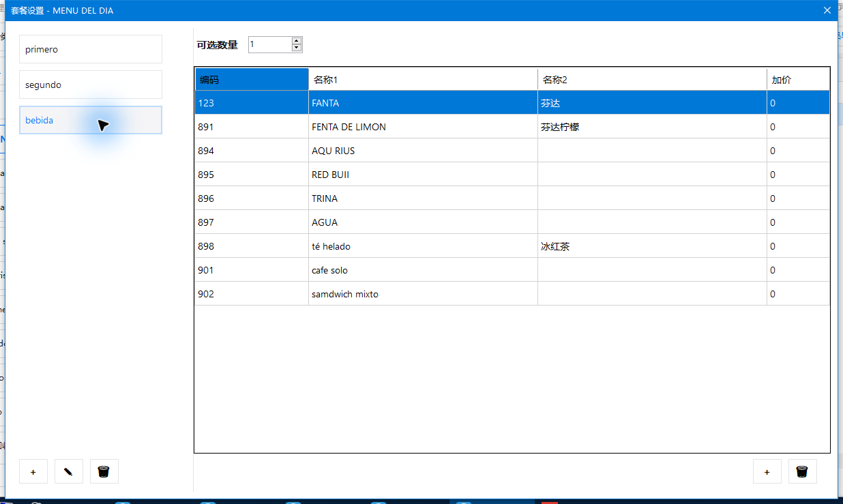Add a product using the plus button under the table

(767, 471)
